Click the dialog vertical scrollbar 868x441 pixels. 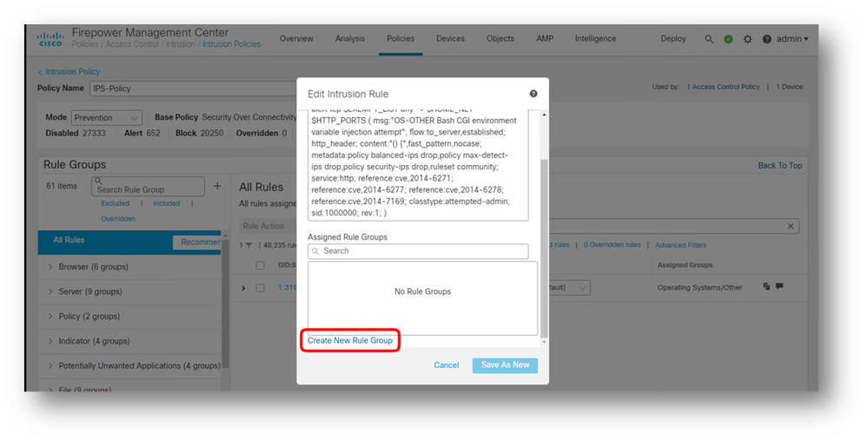[544, 248]
